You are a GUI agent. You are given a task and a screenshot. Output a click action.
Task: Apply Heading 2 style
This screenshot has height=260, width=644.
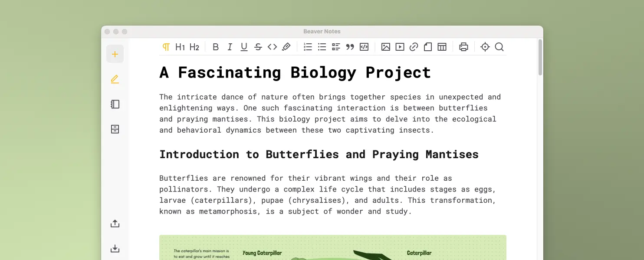click(194, 47)
